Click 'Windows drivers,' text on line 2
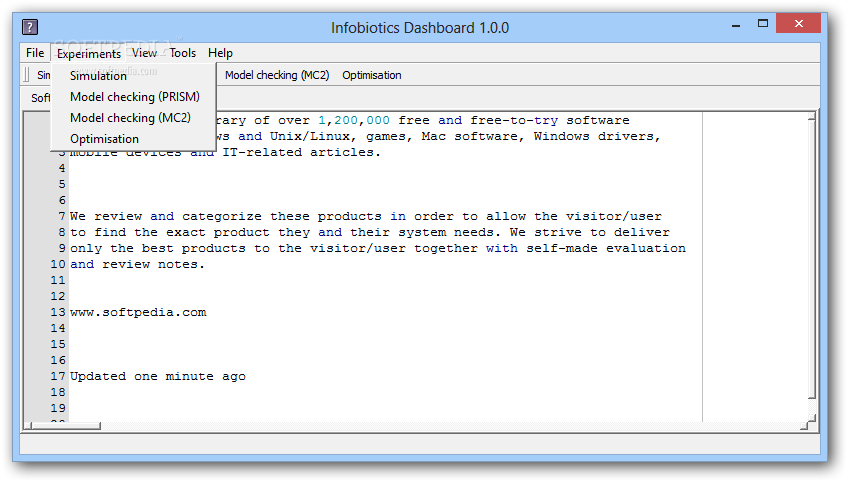Screen dimensions: 848x482 point(597,136)
